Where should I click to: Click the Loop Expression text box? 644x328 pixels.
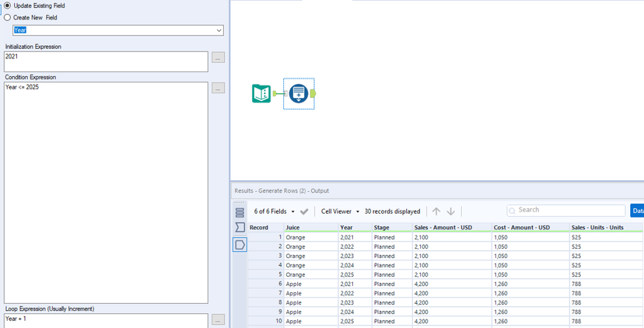click(x=107, y=320)
